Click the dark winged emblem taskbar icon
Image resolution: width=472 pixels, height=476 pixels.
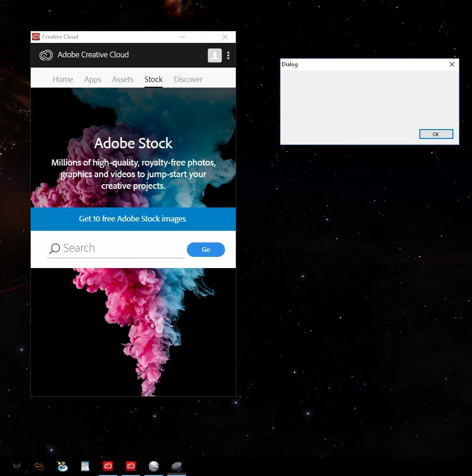click(x=17, y=466)
